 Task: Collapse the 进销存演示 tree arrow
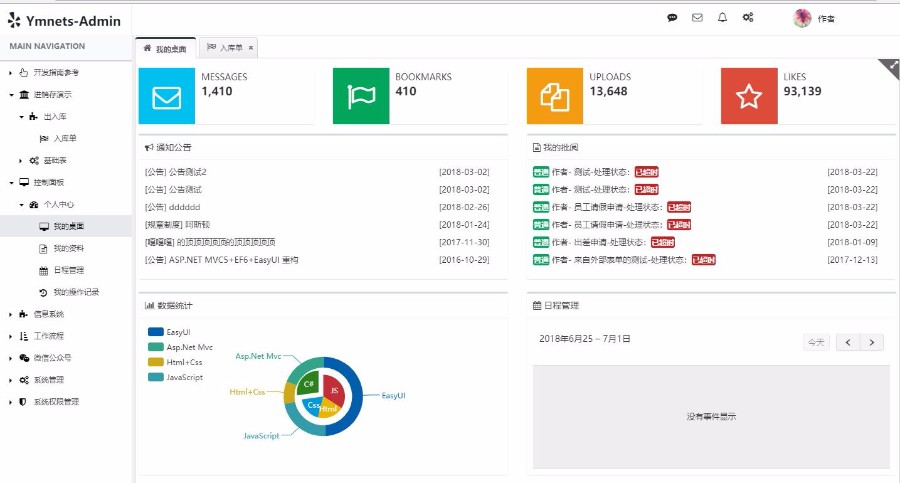11,95
